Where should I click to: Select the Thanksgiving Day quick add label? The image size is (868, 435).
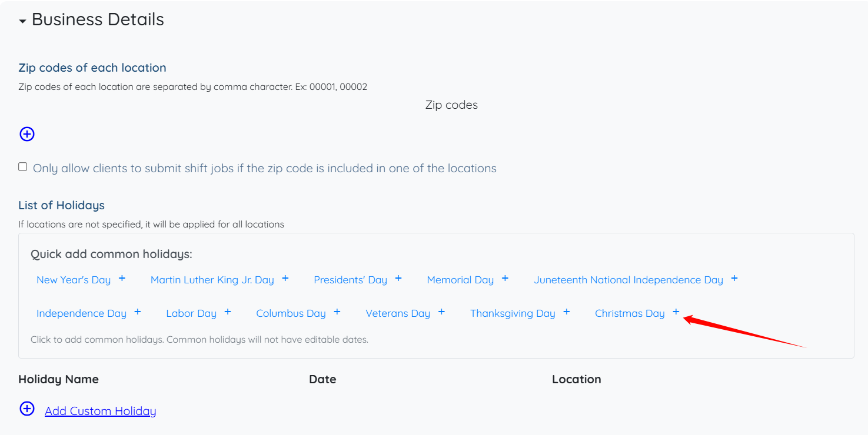[x=512, y=313]
